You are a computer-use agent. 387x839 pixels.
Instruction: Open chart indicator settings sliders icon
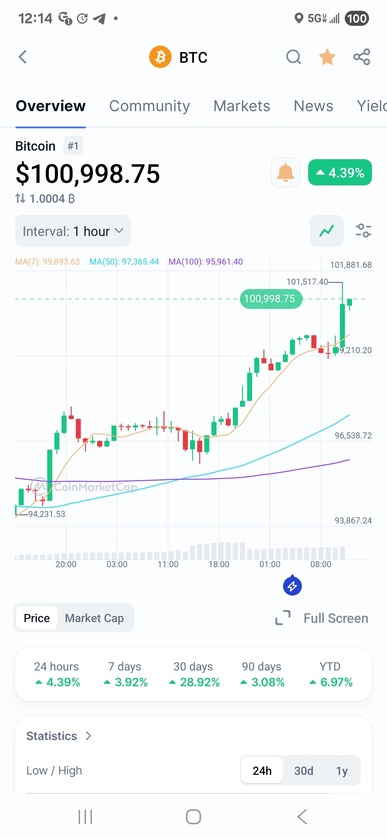(x=363, y=231)
